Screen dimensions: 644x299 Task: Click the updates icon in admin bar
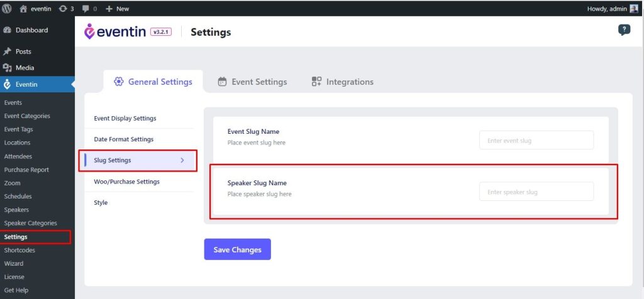(x=62, y=9)
